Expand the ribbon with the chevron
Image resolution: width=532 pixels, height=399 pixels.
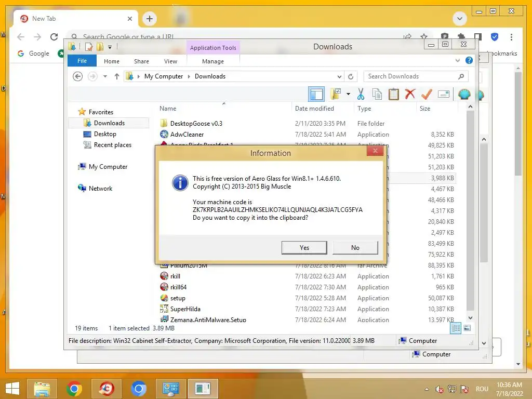pos(457,61)
